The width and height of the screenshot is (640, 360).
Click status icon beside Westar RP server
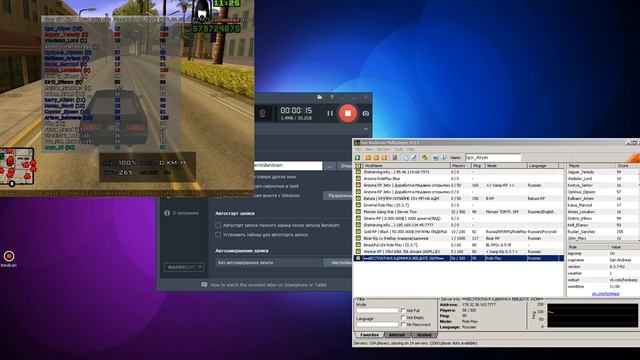358,251
